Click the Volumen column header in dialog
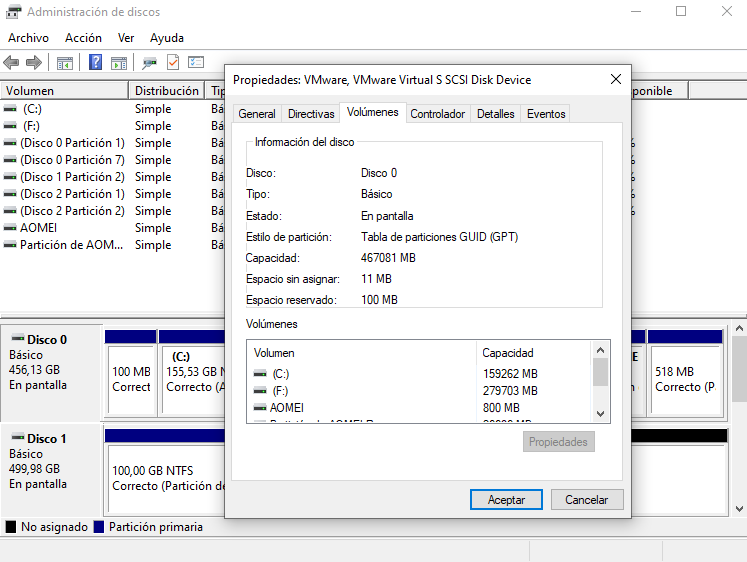Image resolution: width=747 pixels, height=562 pixels. [x=362, y=353]
